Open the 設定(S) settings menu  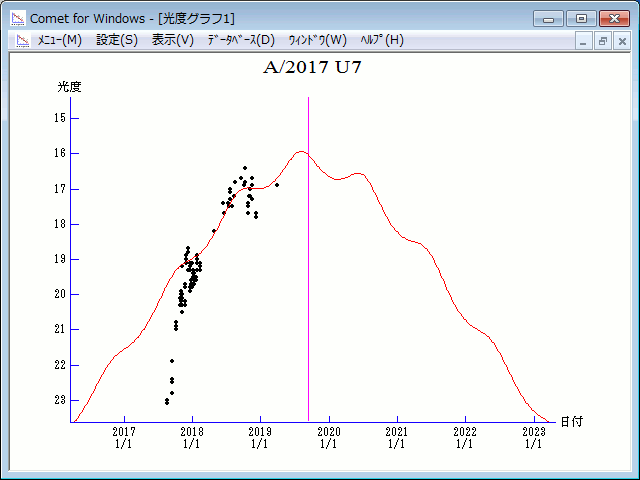[x=117, y=40]
